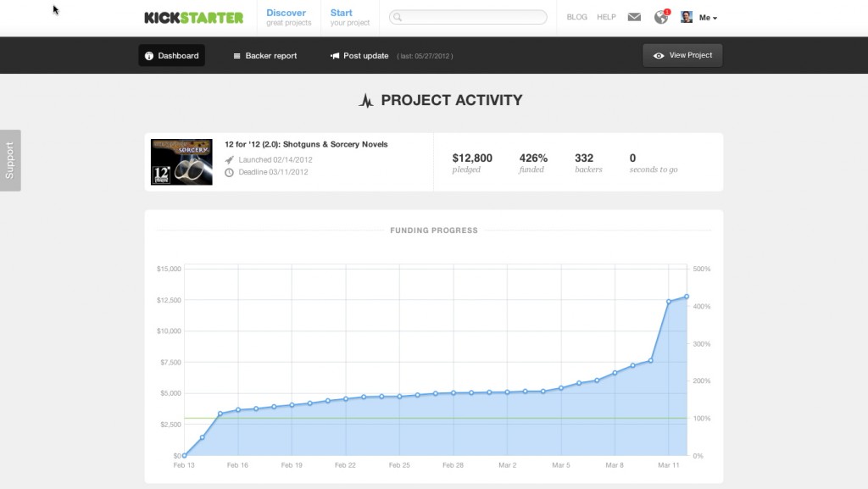Click the Feb 16 date label
The image size is (868, 489).
pyautogui.click(x=237, y=465)
